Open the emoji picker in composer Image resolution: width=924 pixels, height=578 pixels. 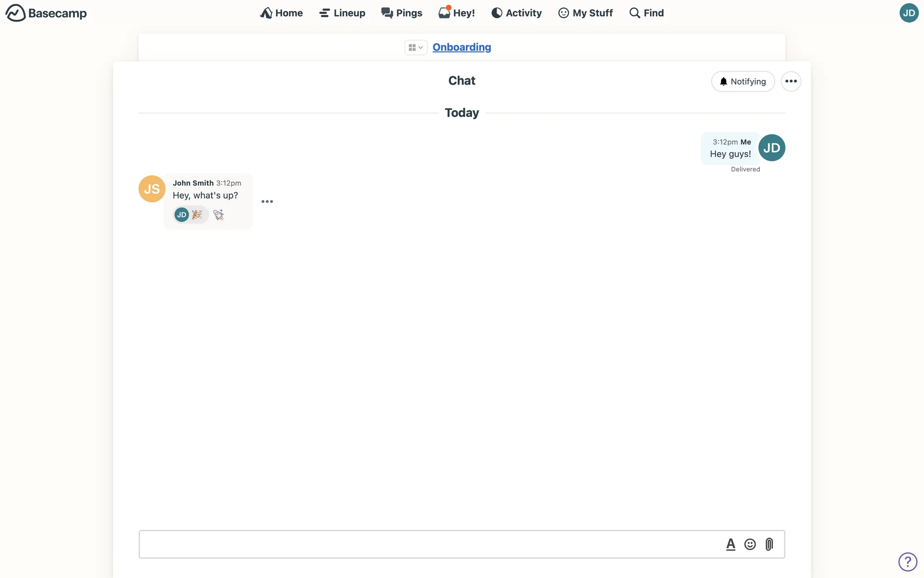pyautogui.click(x=750, y=544)
